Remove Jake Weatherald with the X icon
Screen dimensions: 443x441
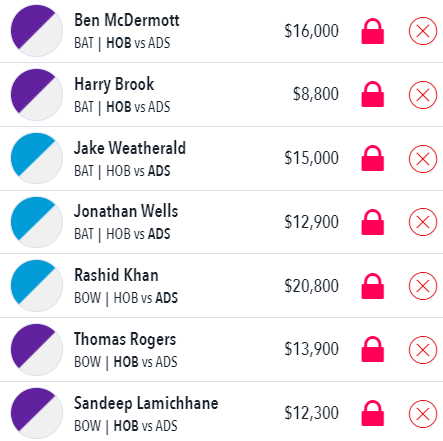click(423, 159)
